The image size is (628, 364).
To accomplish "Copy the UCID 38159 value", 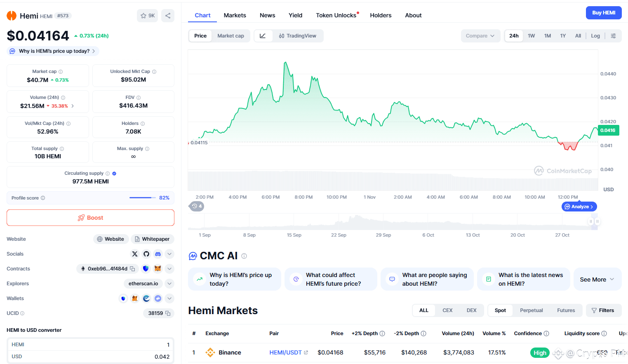I will (168, 313).
